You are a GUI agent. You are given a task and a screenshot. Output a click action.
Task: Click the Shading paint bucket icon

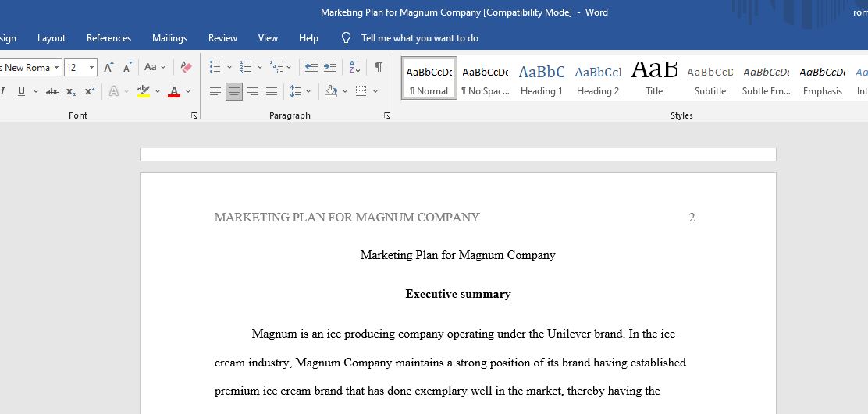(331, 91)
